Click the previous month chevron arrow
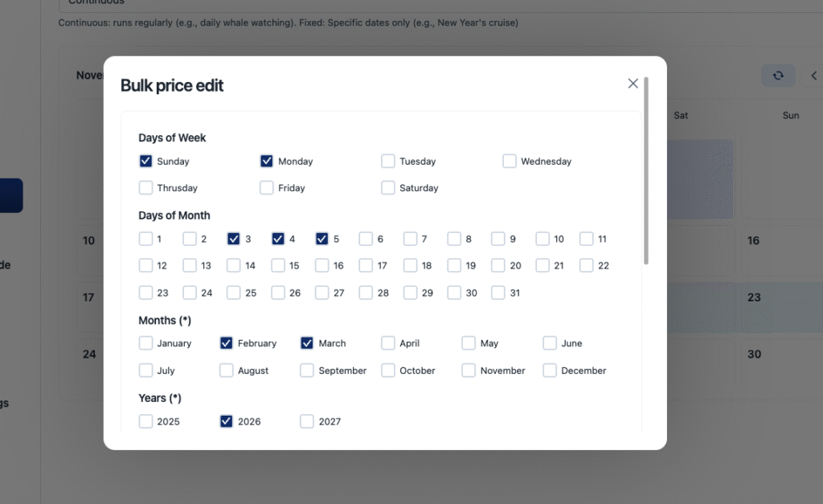Viewport: 823px width, 504px height. 813,76
